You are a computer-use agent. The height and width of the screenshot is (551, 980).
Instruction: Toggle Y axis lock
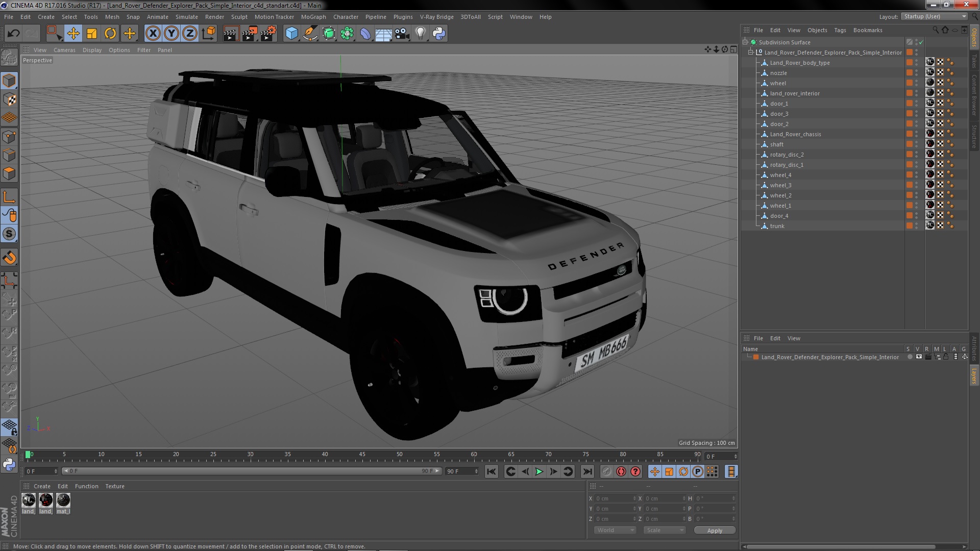pos(171,34)
